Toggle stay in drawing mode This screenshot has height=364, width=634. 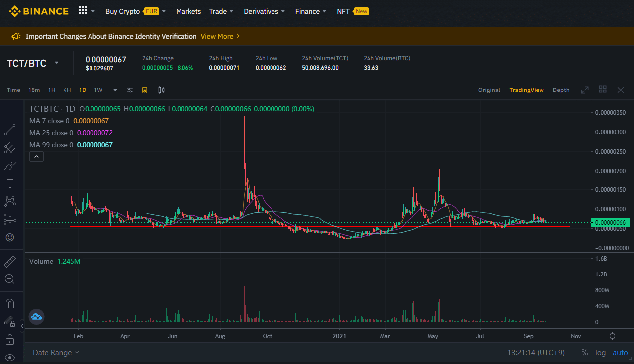(x=9, y=322)
